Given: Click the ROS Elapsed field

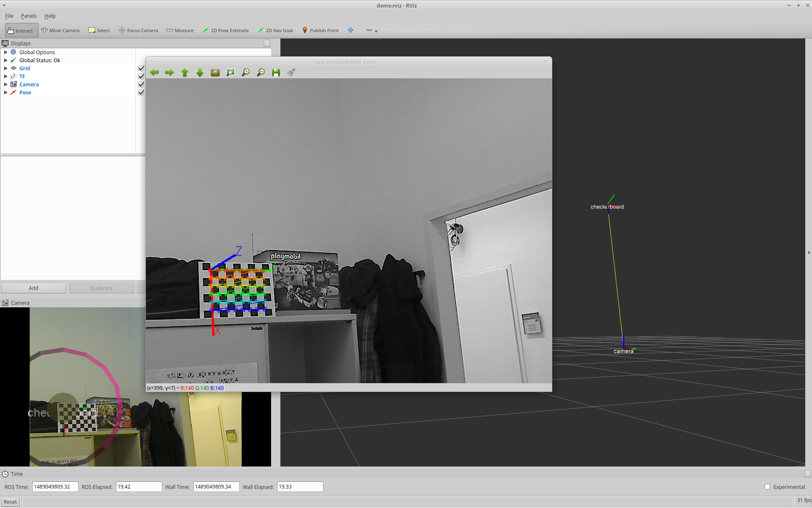Looking at the screenshot, I should [139, 487].
